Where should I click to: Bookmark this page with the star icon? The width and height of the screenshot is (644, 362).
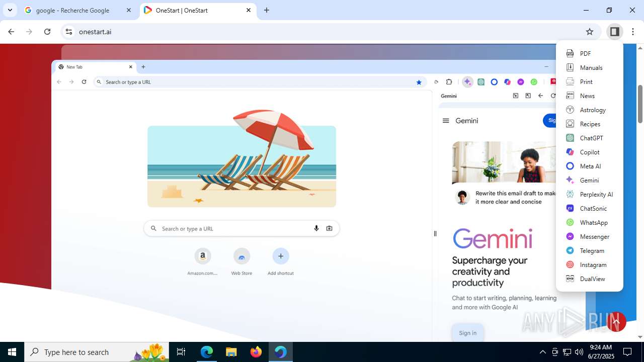coord(590,32)
